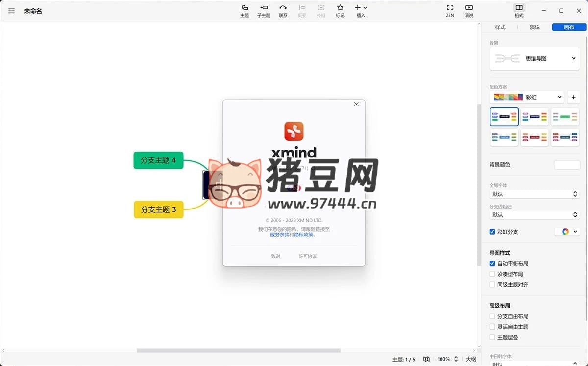Open the 彩虹 color scheme dropdown

point(527,97)
